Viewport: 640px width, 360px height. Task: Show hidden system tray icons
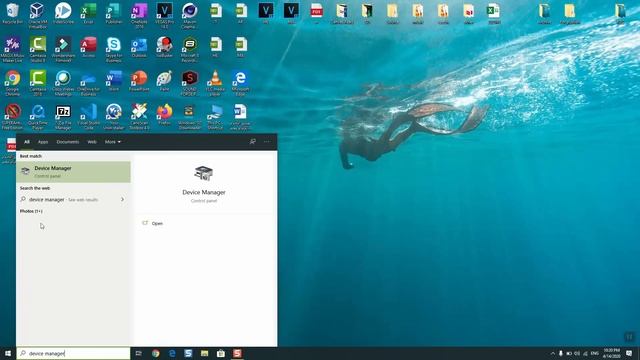pos(553,353)
